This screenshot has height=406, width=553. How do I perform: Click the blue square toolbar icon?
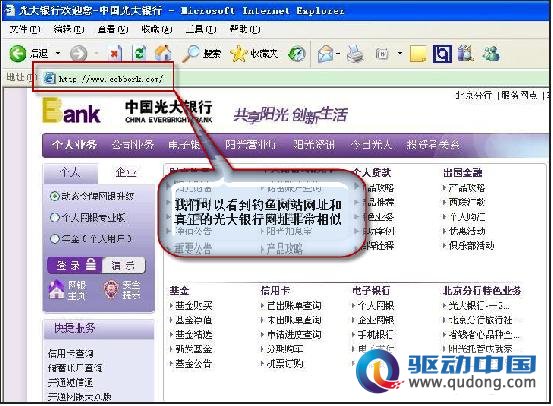pyautogui.click(x=442, y=54)
